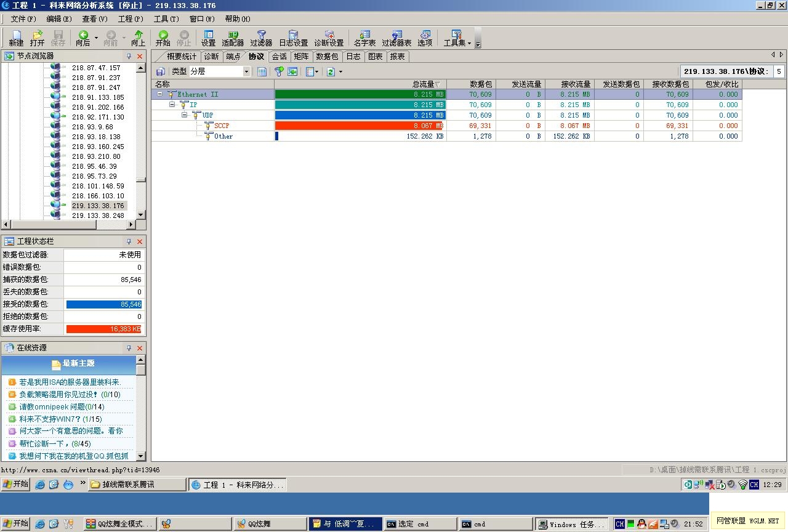Open the 名字表 name table
The width and height of the screenshot is (788, 532).
point(364,38)
